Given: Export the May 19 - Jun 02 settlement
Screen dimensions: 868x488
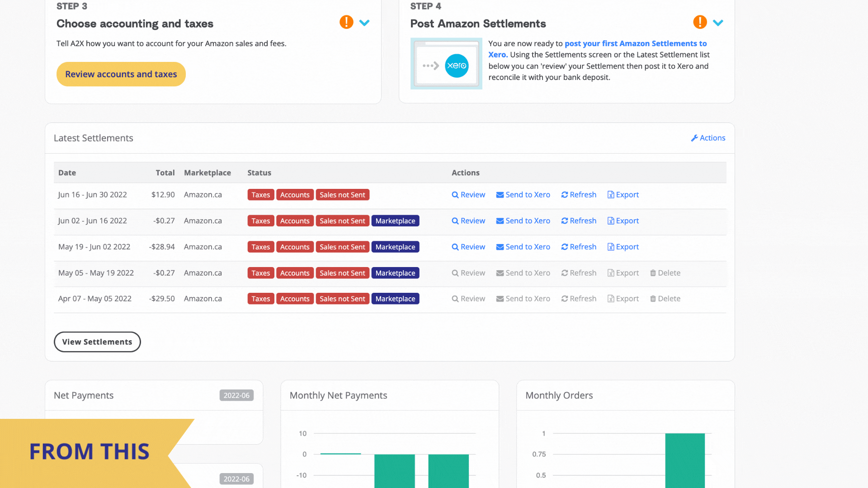Looking at the screenshot, I should [623, 247].
